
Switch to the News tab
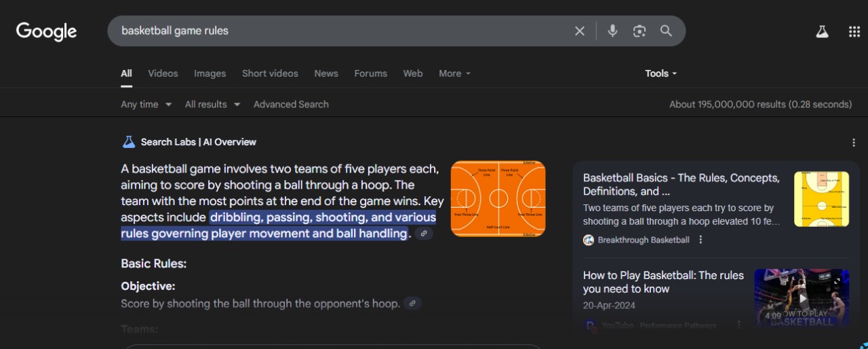click(326, 73)
